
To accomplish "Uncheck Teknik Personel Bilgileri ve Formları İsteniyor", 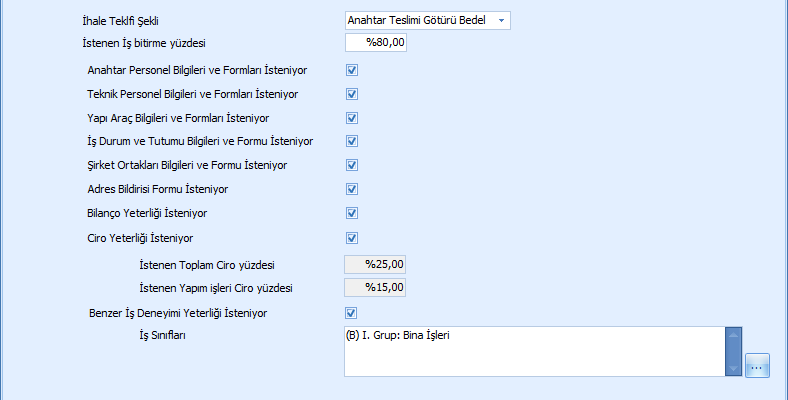I will (352, 94).
